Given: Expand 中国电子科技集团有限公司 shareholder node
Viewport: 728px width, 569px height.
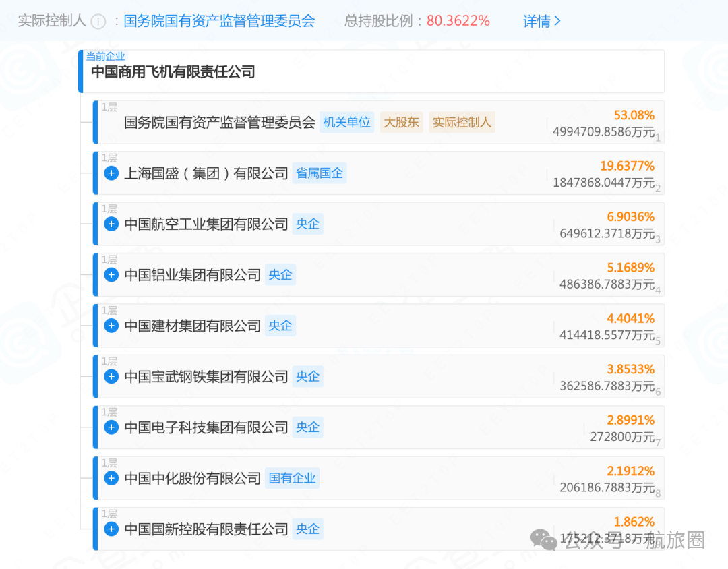Looking at the screenshot, I should coord(111,427).
